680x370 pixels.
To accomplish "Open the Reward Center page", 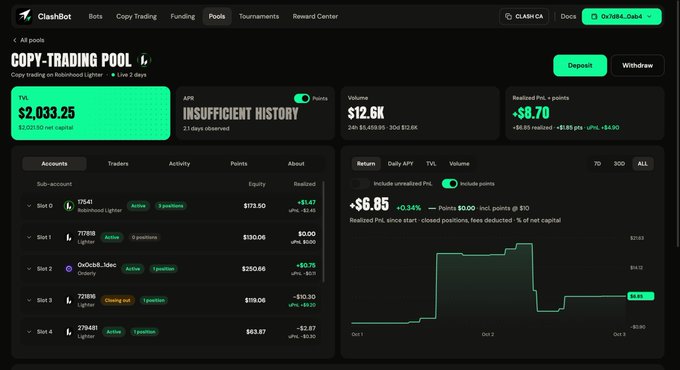I will 315,16.
